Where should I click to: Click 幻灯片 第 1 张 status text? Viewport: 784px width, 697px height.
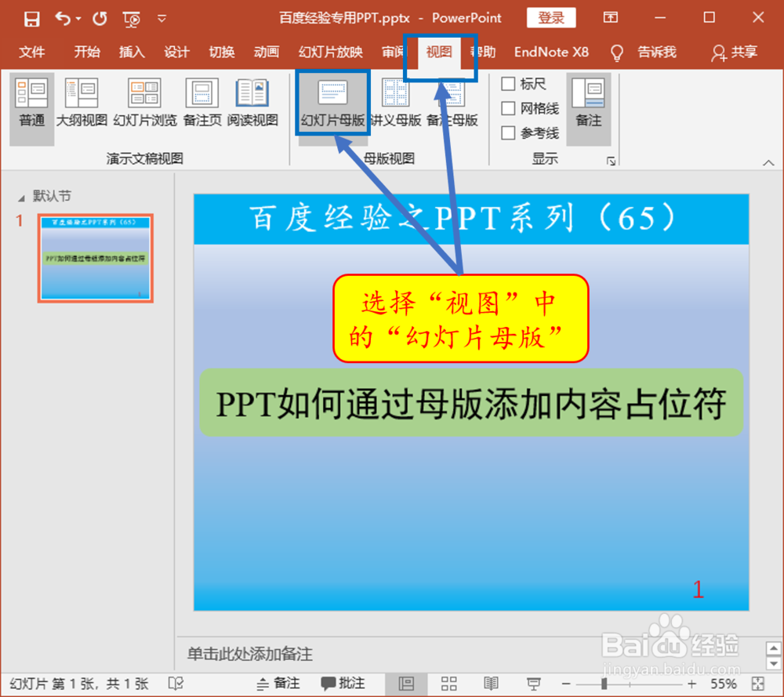pos(79,684)
